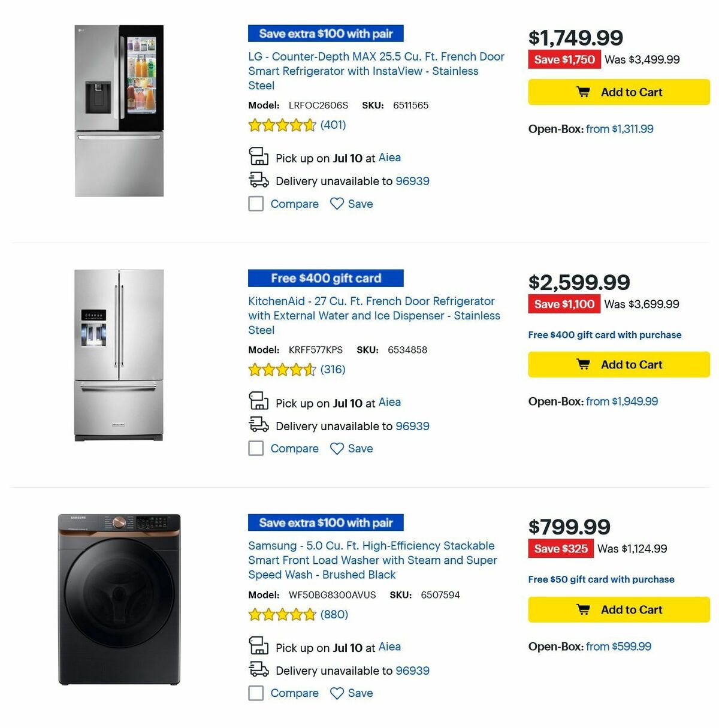Check the Compare box for the Samsung washer

[256, 693]
